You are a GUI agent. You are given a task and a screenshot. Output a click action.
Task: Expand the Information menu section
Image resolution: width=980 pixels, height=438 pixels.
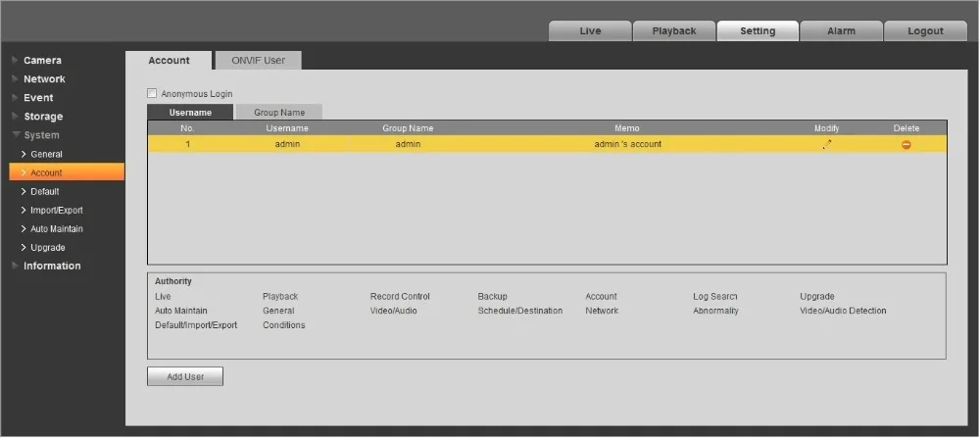(x=52, y=266)
